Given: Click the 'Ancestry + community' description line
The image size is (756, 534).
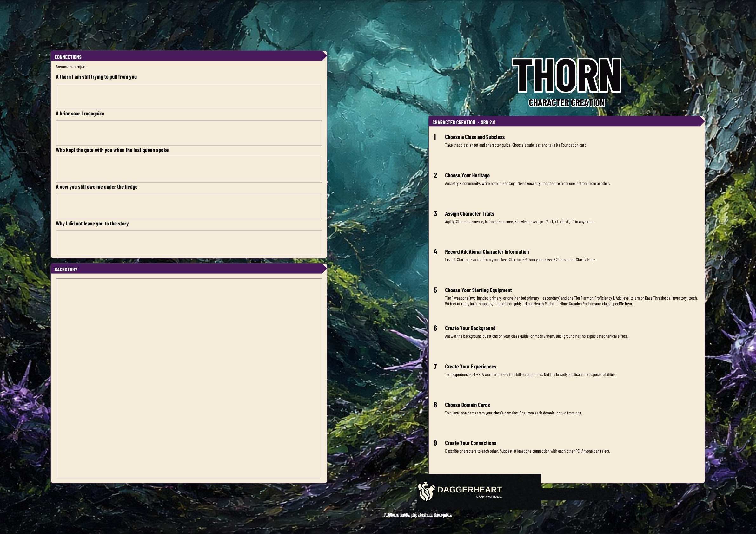Looking at the screenshot, I should (x=527, y=183).
